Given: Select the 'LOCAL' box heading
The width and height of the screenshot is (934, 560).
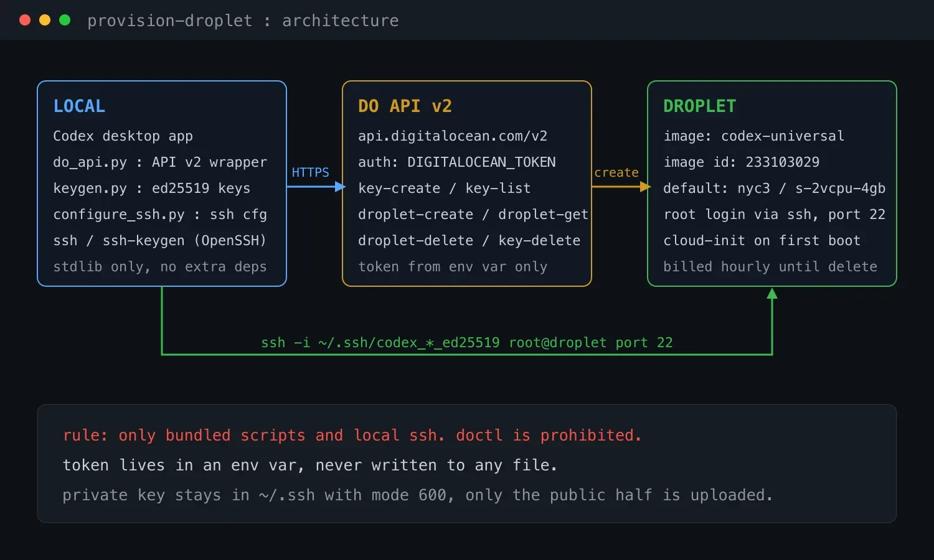Looking at the screenshot, I should [x=79, y=106].
